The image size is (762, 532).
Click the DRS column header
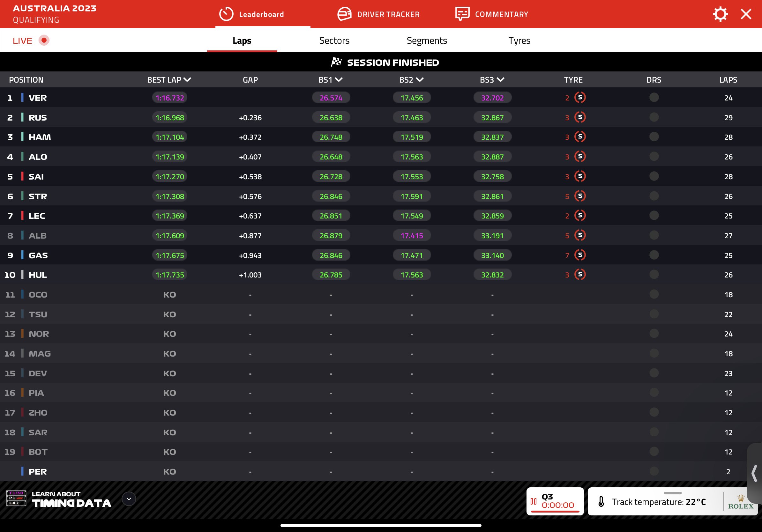point(654,80)
